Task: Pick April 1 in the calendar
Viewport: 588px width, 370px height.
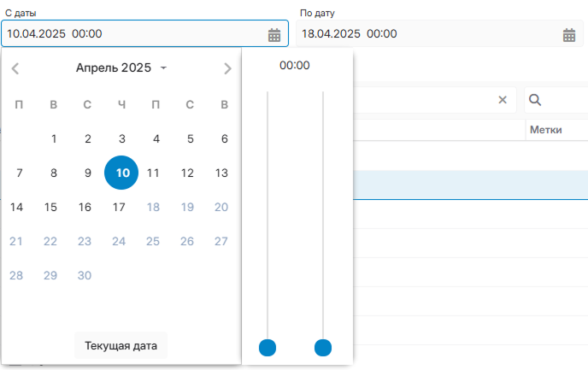Action: click(54, 138)
